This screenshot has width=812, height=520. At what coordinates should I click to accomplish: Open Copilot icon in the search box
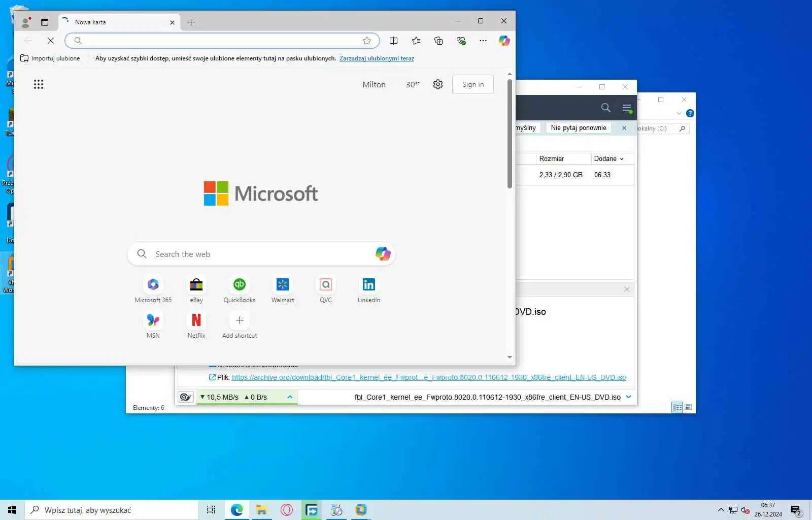click(383, 254)
